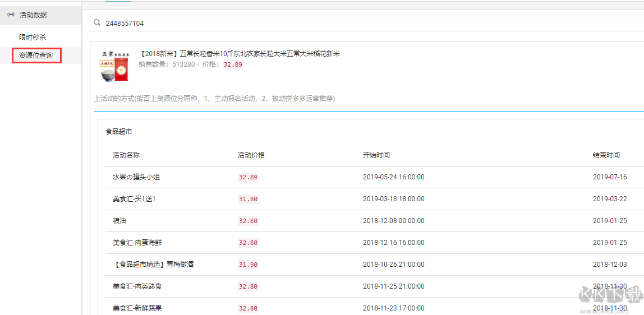Screen dimensions: 644x315
Task: Click the 美食汇-肉蛋海鲜 activity name
Action: (x=137, y=243)
